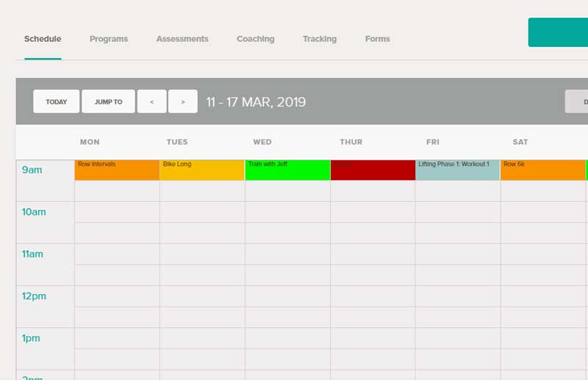Go to previous week with left arrow
588x380 pixels.
click(x=152, y=101)
